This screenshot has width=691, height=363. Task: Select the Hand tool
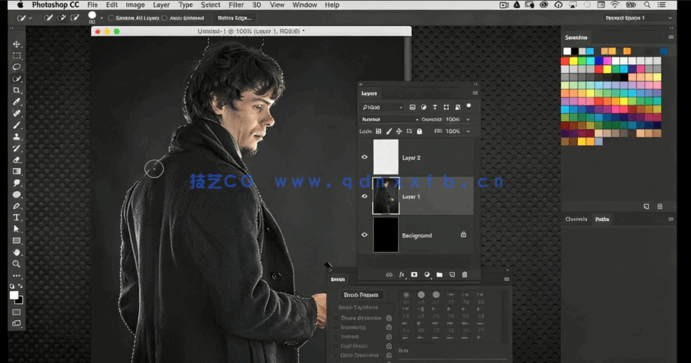click(16, 252)
